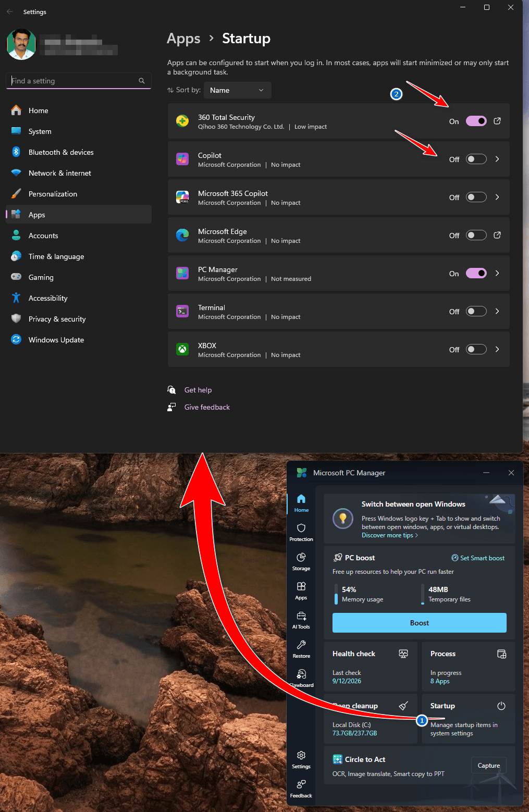
Task: Open the external link icon for Microsoft Edge
Action: [497, 235]
